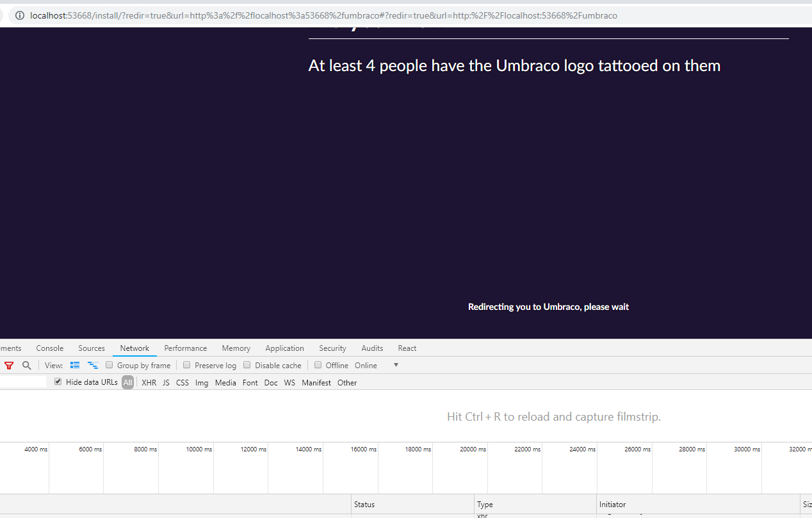
Task: Uncheck Hide data URLs checkbox
Action: [x=58, y=382]
